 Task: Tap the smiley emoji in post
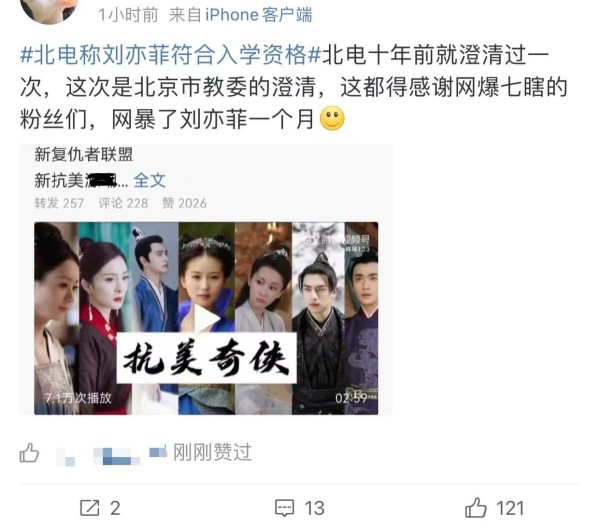(332, 118)
